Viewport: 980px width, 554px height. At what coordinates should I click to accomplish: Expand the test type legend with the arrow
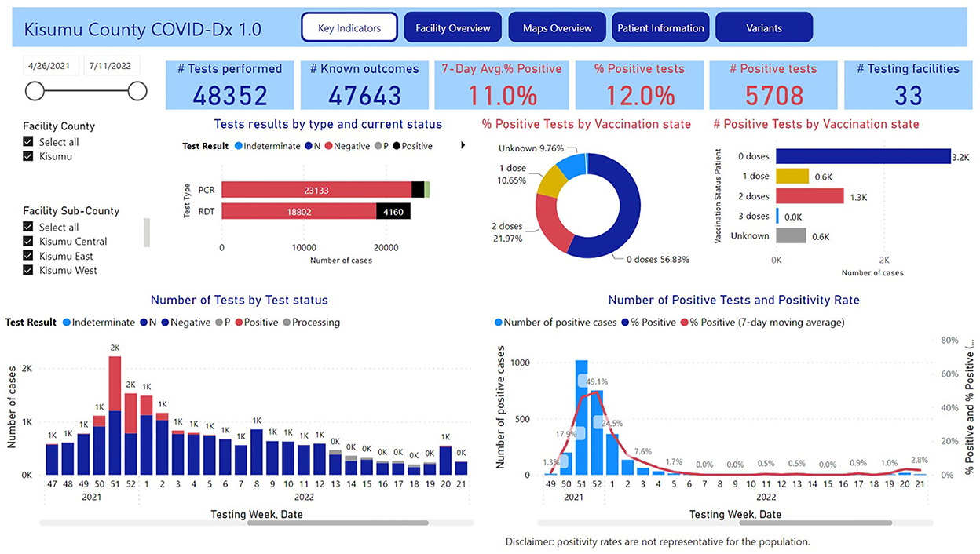click(463, 145)
